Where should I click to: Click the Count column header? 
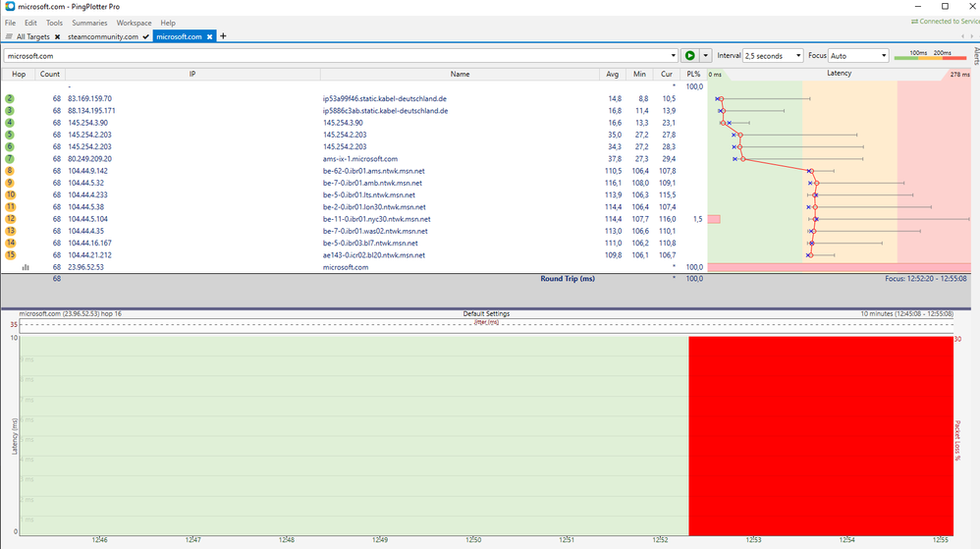point(49,74)
